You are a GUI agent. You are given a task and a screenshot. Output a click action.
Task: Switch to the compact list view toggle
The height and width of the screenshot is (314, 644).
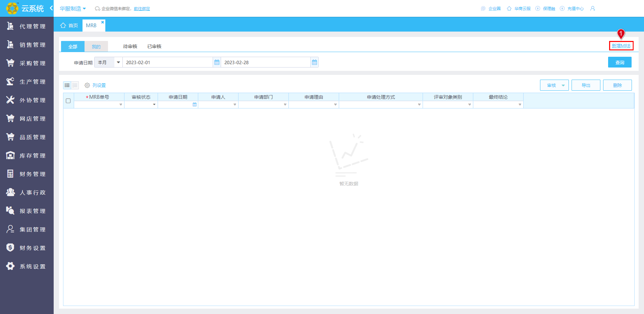[75, 85]
